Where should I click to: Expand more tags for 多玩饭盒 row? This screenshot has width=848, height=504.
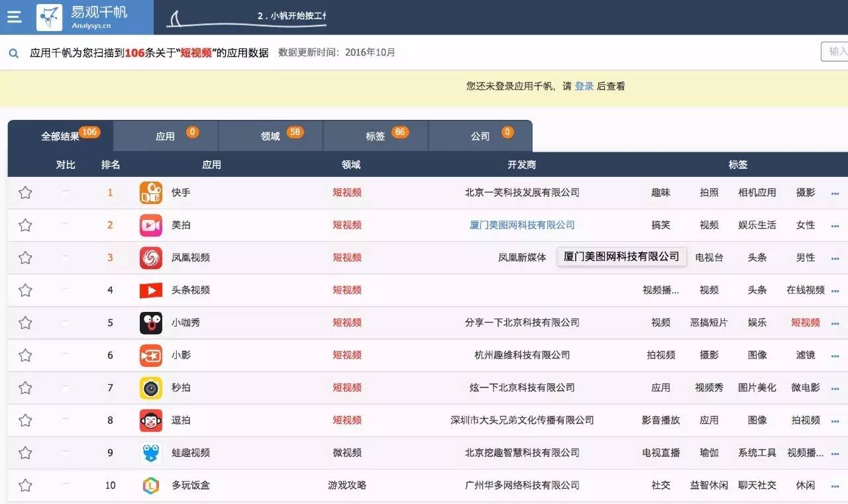(x=835, y=487)
